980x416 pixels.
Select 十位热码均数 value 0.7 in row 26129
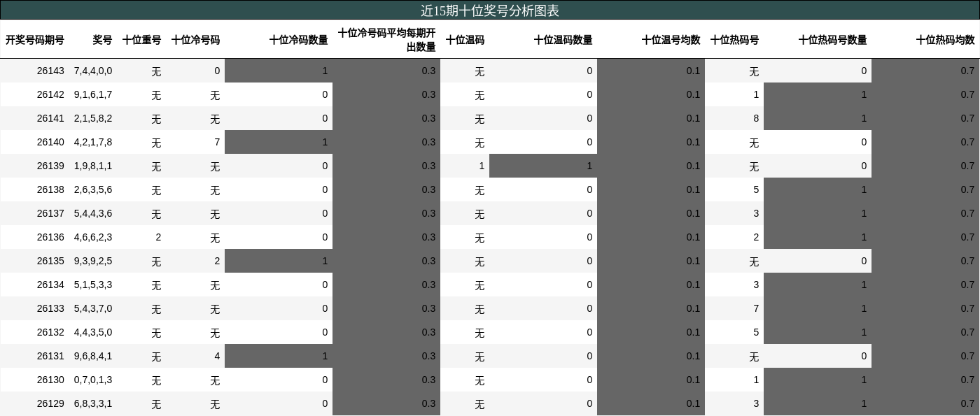(x=967, y=403)
